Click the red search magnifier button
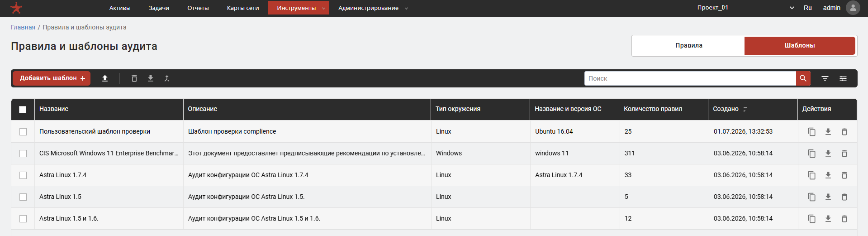This screenshot has width=868, height=236. [803, 78]
